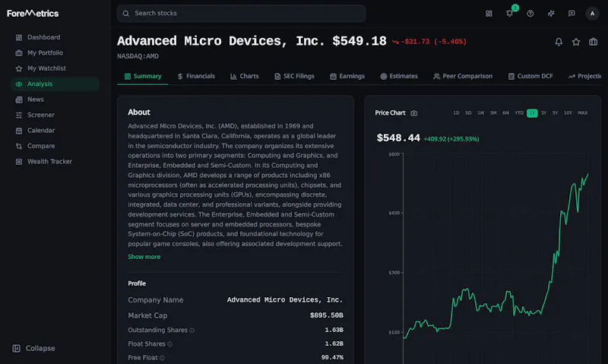Select the 1D chart range
The image size is (608, 364).
(x=456, y=112)
